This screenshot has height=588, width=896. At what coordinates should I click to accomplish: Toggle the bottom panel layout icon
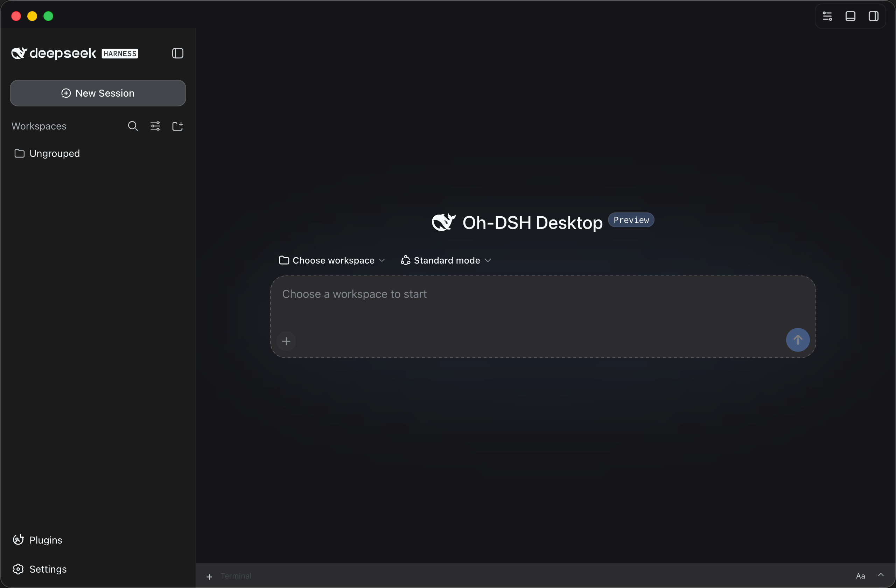click(x=850, y=16)
